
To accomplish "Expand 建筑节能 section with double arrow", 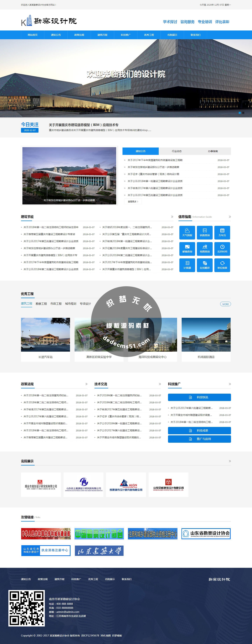I will pyautogui.click(x=172, y=217).
